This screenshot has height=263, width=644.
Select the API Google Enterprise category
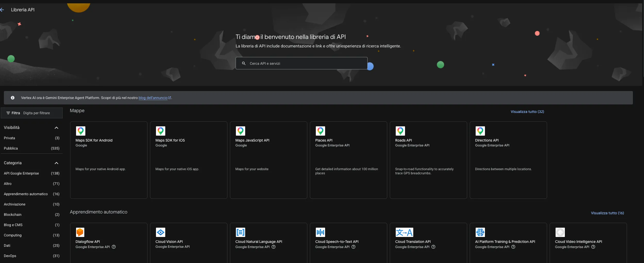(32, 173)
